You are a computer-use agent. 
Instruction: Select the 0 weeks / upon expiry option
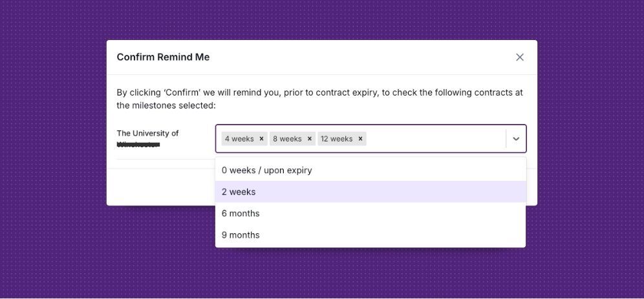coord(267,170)
